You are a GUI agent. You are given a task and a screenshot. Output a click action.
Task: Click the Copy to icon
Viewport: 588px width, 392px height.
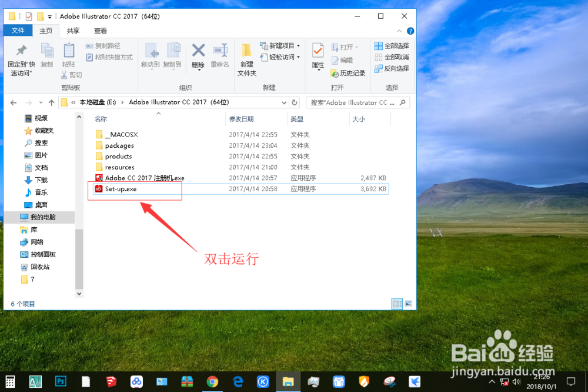pyautogui.click(x=172, y=50)
